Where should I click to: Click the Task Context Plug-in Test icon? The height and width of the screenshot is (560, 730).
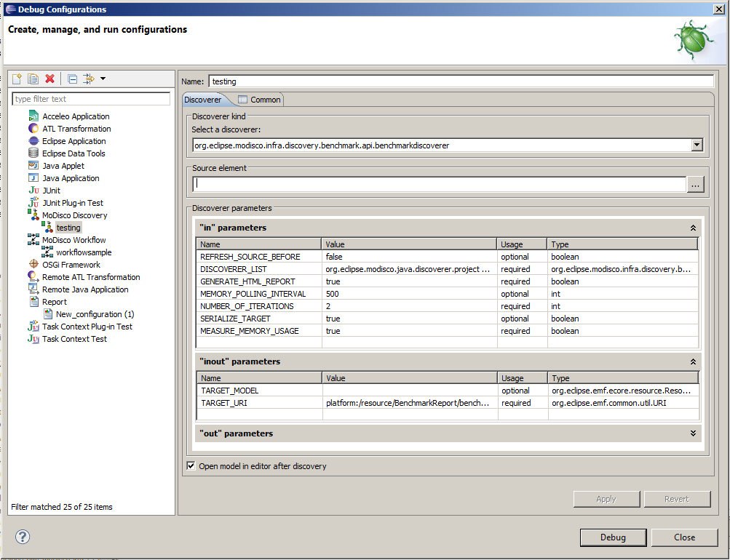(33, 326)
